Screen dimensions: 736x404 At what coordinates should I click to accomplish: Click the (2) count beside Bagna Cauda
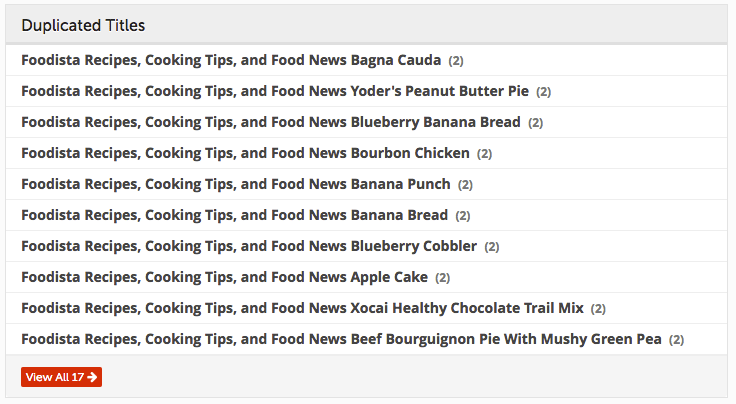[456, 61]
